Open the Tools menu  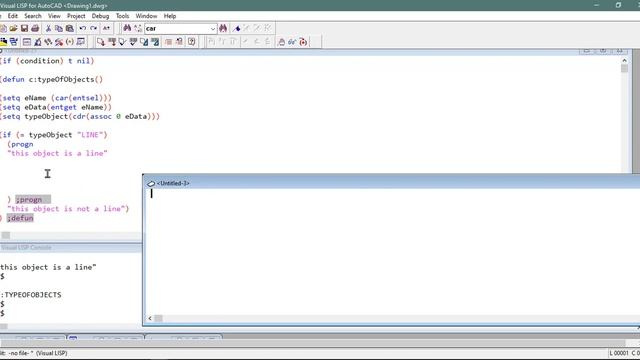[122, 16]
